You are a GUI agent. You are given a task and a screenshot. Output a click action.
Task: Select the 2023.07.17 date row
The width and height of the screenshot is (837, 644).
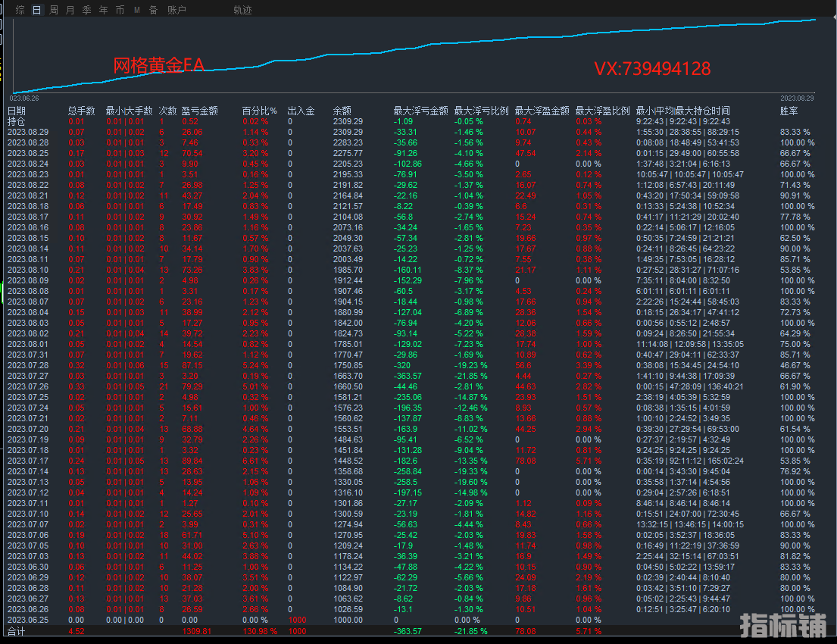coord(411,461)
